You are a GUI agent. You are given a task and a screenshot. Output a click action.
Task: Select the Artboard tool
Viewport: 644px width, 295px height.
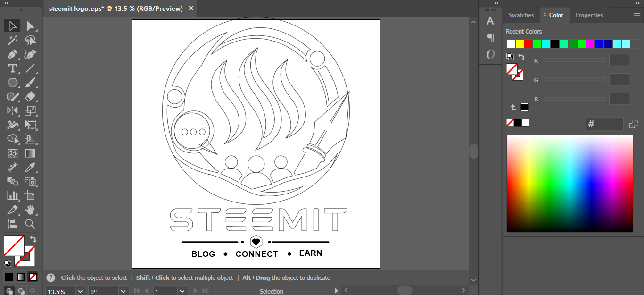tap(31, 195)
